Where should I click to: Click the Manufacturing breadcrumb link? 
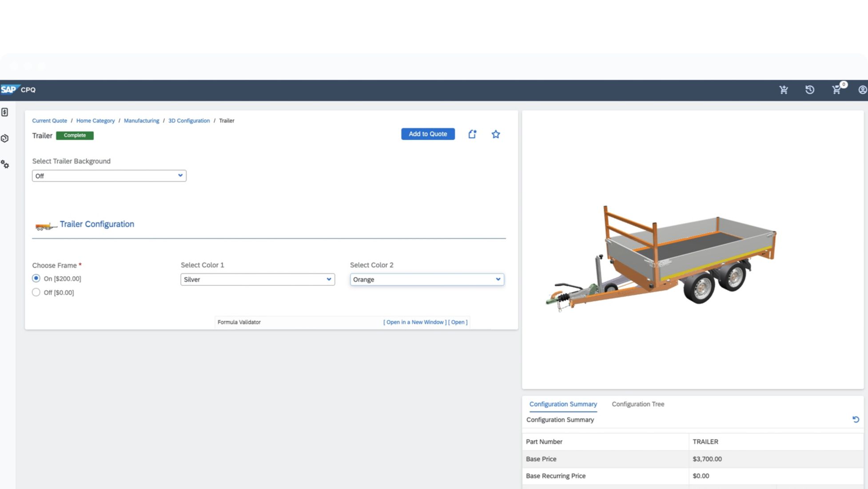pyautogui.click(x=141, y=120)
